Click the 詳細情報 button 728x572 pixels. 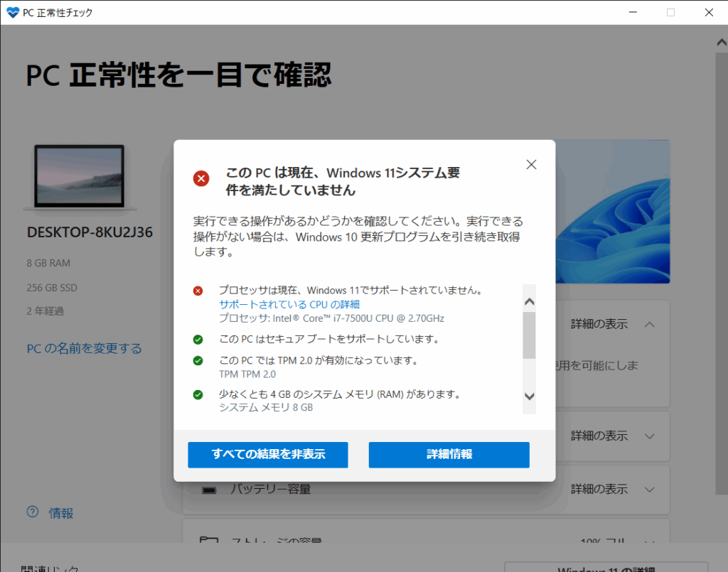pyautogui.click(x=449, y=455)
